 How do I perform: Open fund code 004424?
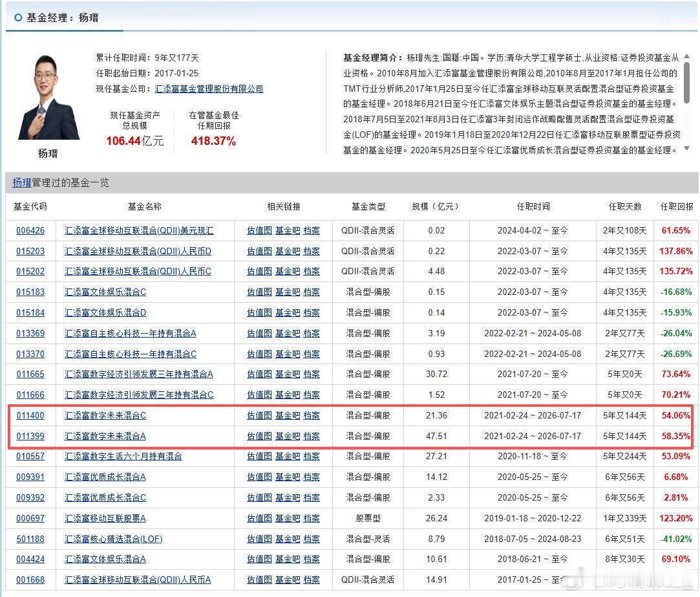(30, 559)
